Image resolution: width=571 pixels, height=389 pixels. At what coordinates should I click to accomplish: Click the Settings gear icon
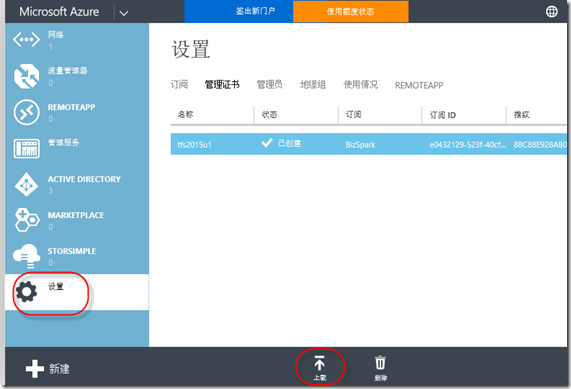26,292
